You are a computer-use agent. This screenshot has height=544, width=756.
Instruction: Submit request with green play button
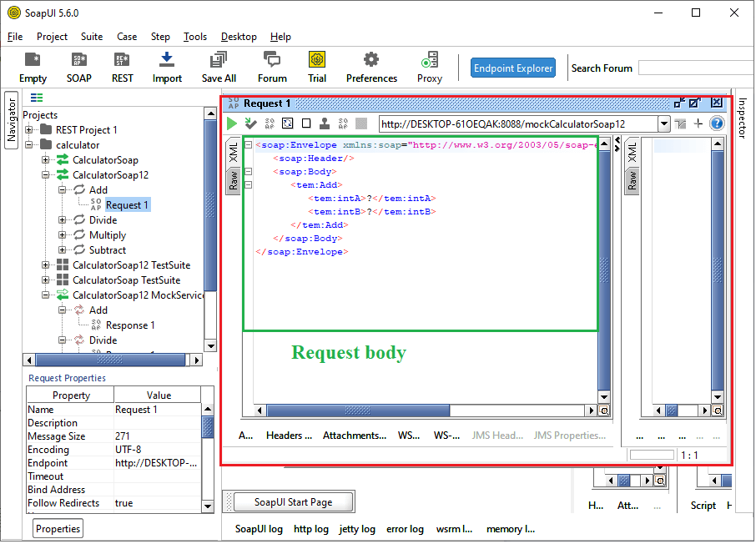coord(232,124)
